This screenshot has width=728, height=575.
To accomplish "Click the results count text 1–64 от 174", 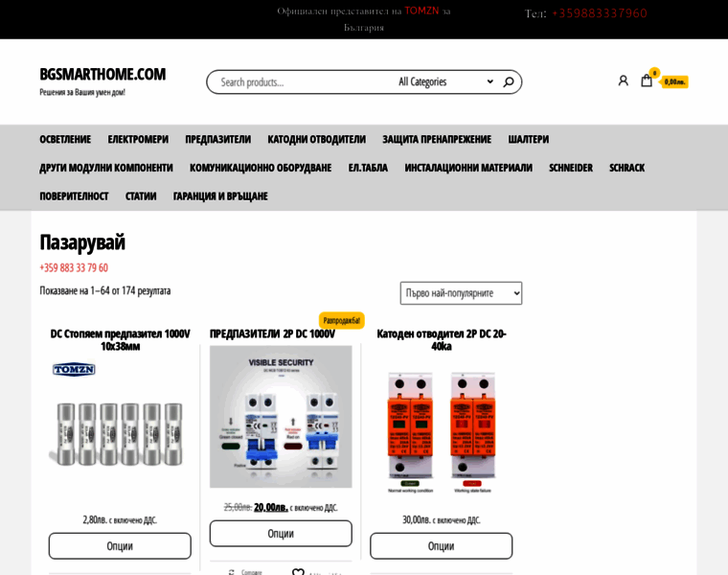I will [105, 290].
